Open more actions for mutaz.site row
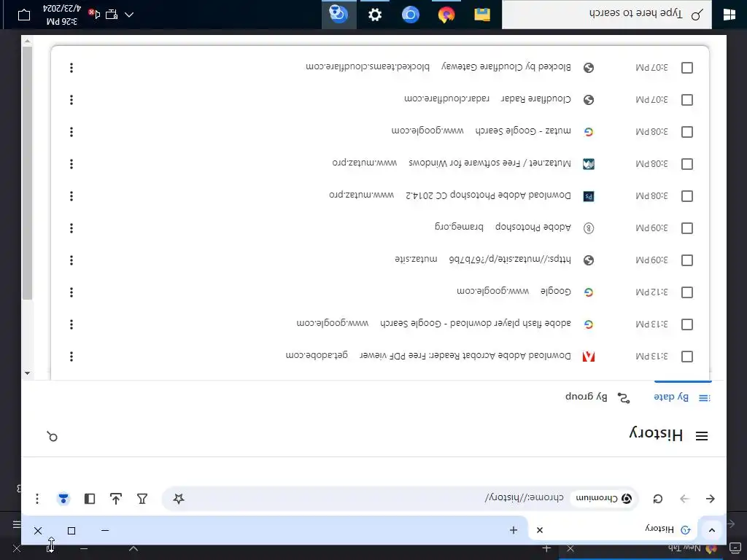Image resolution: width=747 pixels, height=560 pixels. (71, 260)
